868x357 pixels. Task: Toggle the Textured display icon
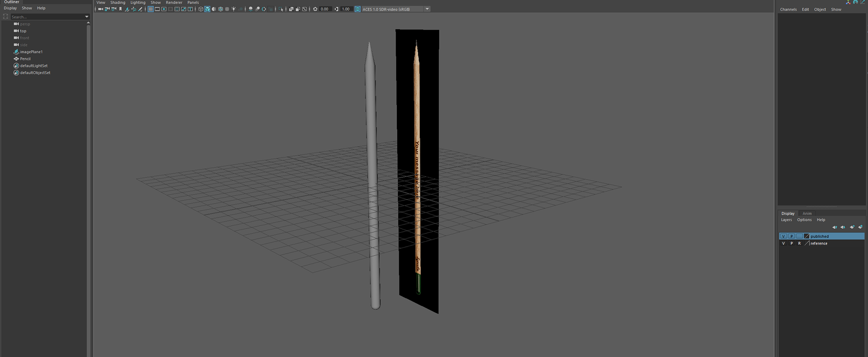click(x=227, y=9)
